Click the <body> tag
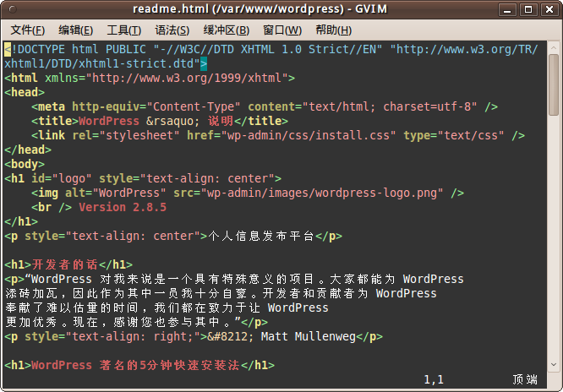Screen dimensions: 563x392 [25, 164]
